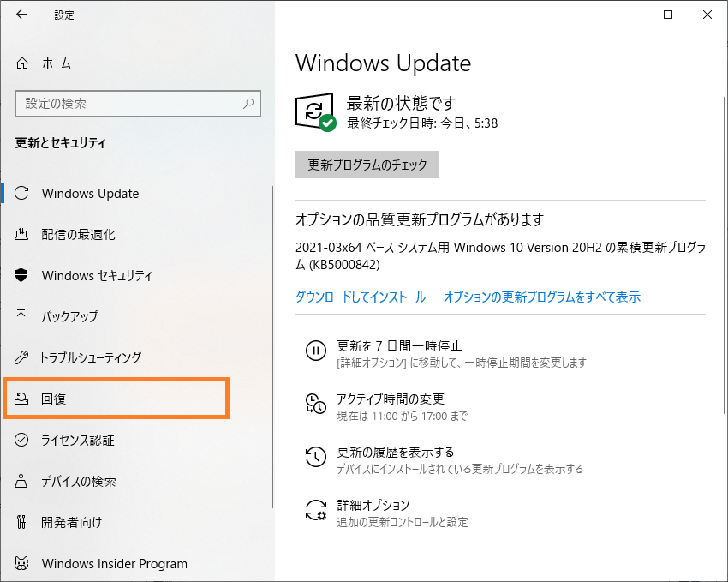Click オプションの更新プログラムをすべて表示 link

[542, 297]
